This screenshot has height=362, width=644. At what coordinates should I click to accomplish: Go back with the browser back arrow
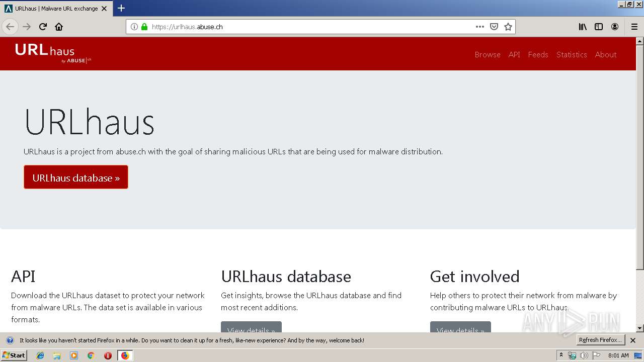pyautogui.click(x=10, y=27)
